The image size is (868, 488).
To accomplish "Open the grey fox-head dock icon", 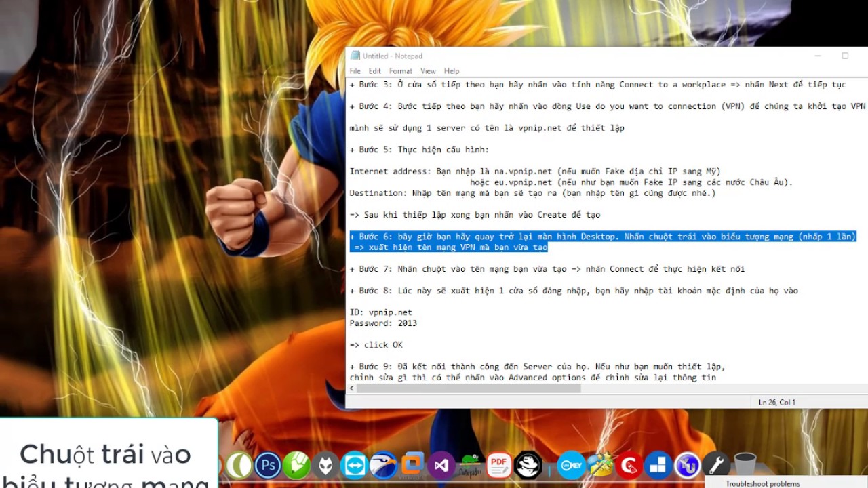I will [325, 466].
